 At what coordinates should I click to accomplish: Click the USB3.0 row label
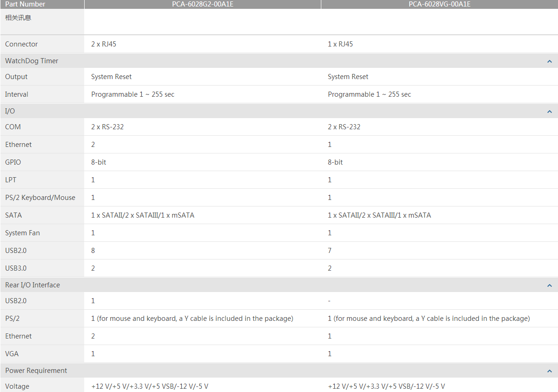pyautogui.click(x=16, y=268)
